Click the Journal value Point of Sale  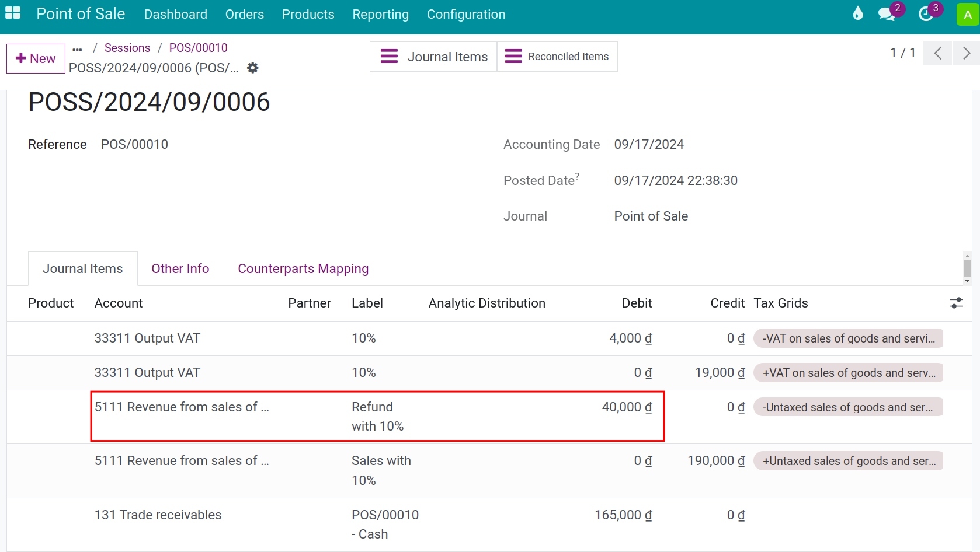[651, 216]
